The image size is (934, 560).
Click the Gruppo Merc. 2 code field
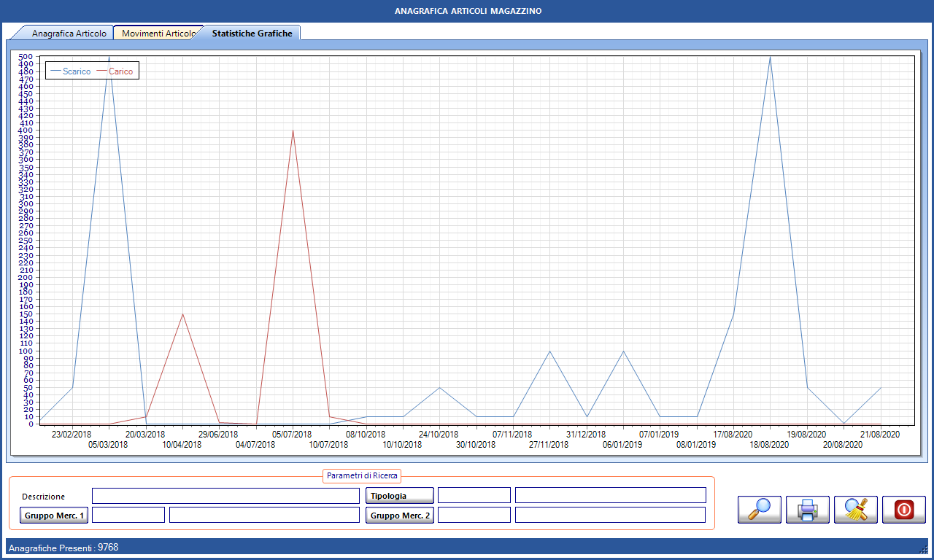pos(474,516)
